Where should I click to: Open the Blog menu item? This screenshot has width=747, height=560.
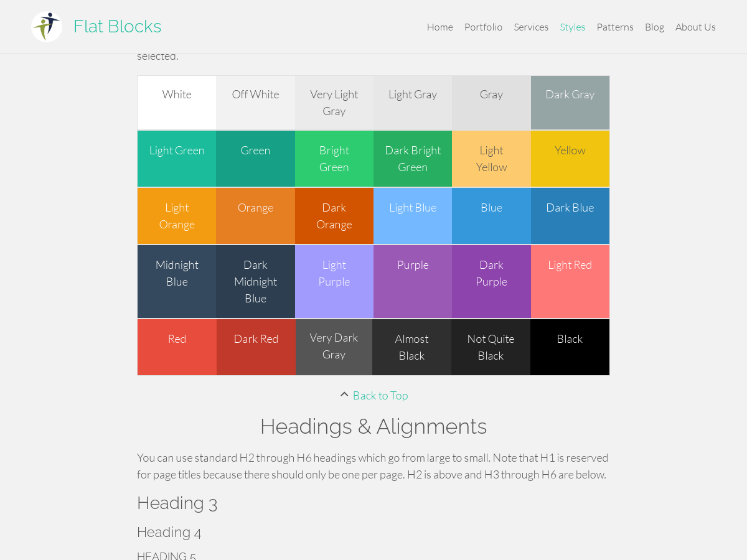pos(654,27)
